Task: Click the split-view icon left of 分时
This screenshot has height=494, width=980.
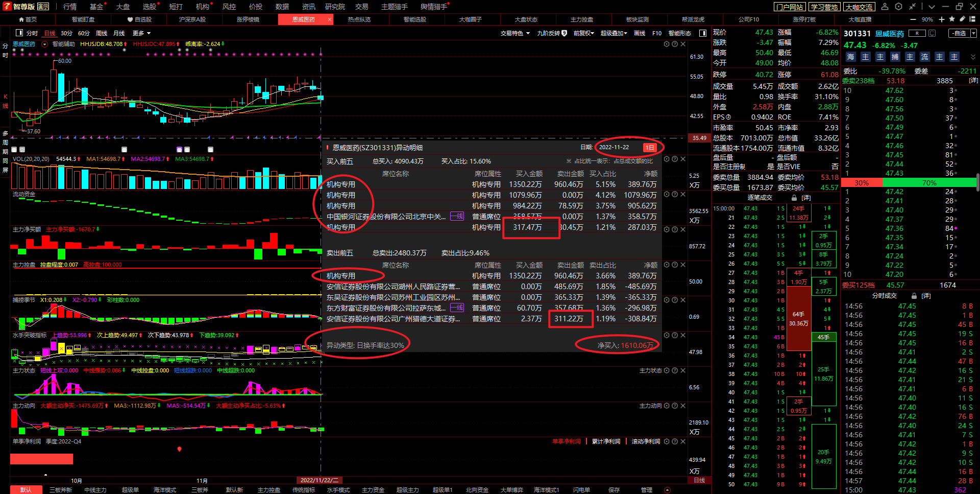Action: coord(19,33)
